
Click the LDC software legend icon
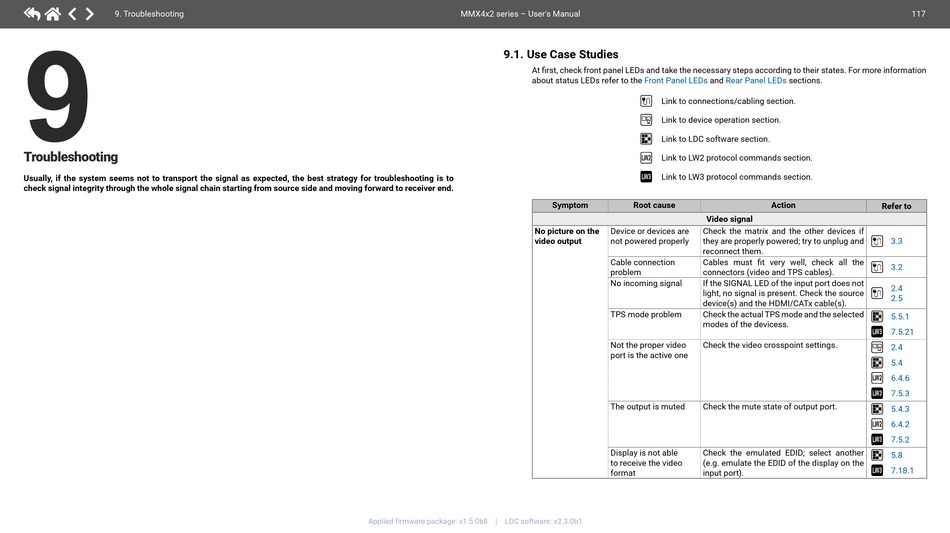click(646, 139)
